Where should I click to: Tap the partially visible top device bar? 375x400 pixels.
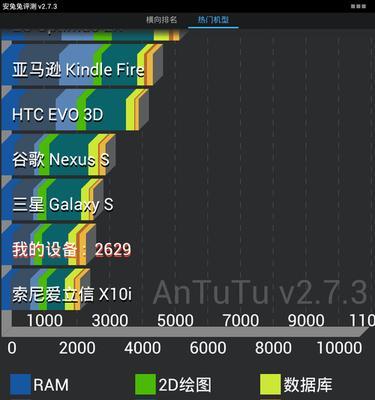[91, 35]
